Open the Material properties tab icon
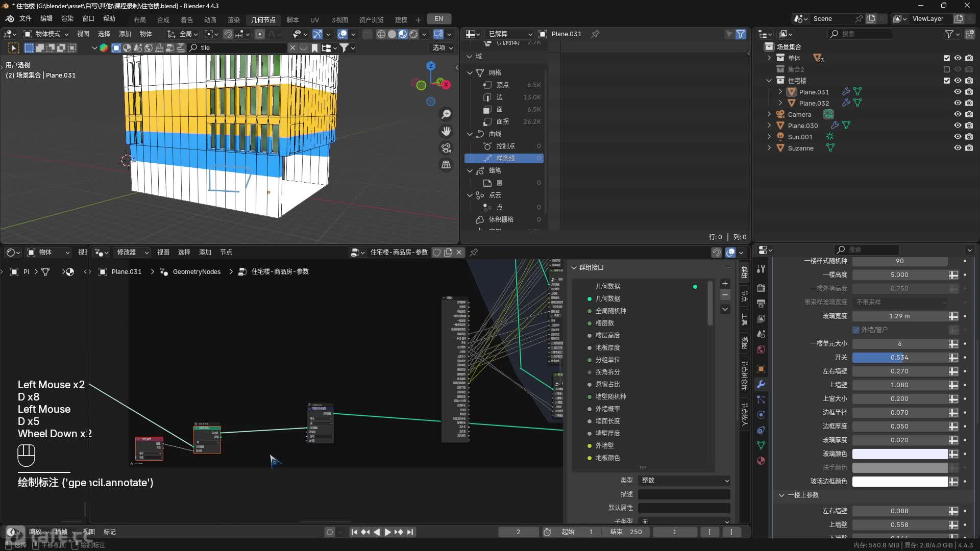This screenshot has width=980, height=551. [x=761, y=461]
